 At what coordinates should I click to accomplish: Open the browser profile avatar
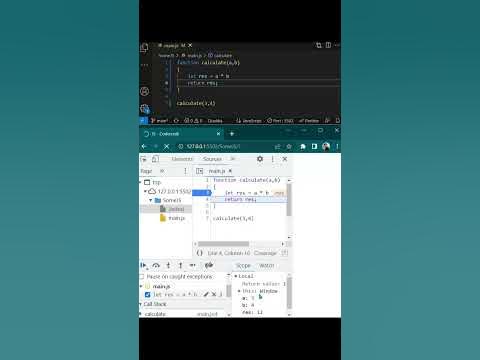click(x=326, y=146)
